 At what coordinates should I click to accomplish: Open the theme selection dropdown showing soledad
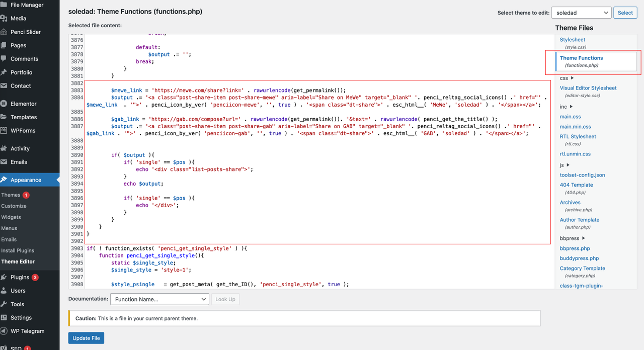tap(581, 13)
